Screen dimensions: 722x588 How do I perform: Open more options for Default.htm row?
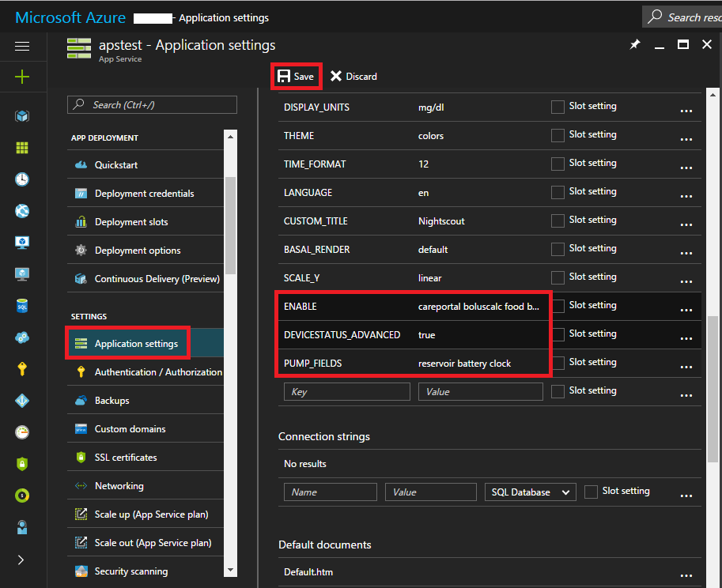(686, 575)
